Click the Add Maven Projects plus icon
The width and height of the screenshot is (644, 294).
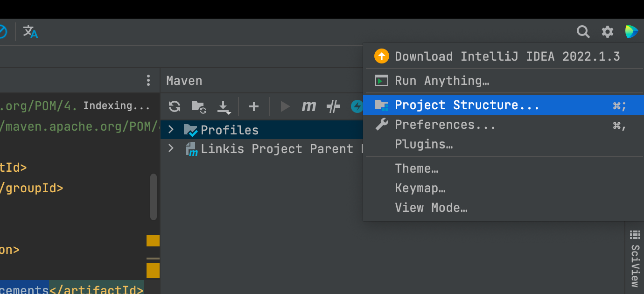pos(253,107)
